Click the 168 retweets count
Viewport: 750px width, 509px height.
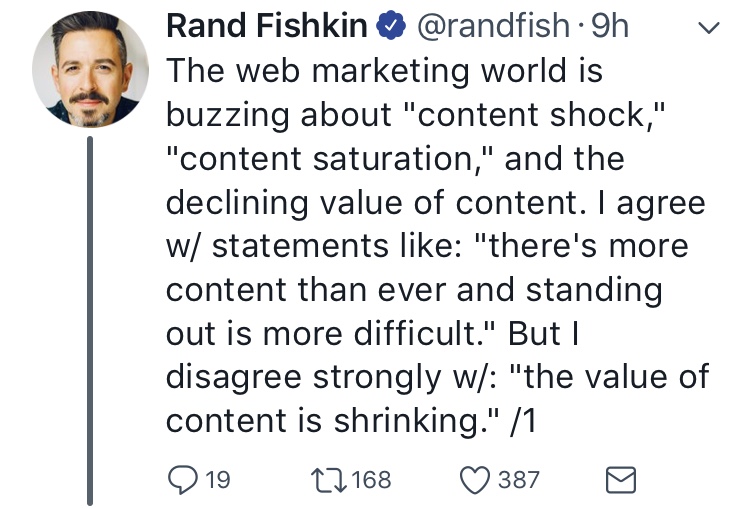(x=372, y=480)
